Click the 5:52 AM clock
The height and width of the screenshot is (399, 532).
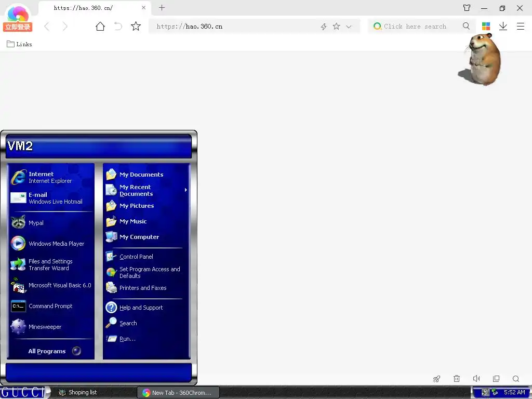[x=514, y=392]
